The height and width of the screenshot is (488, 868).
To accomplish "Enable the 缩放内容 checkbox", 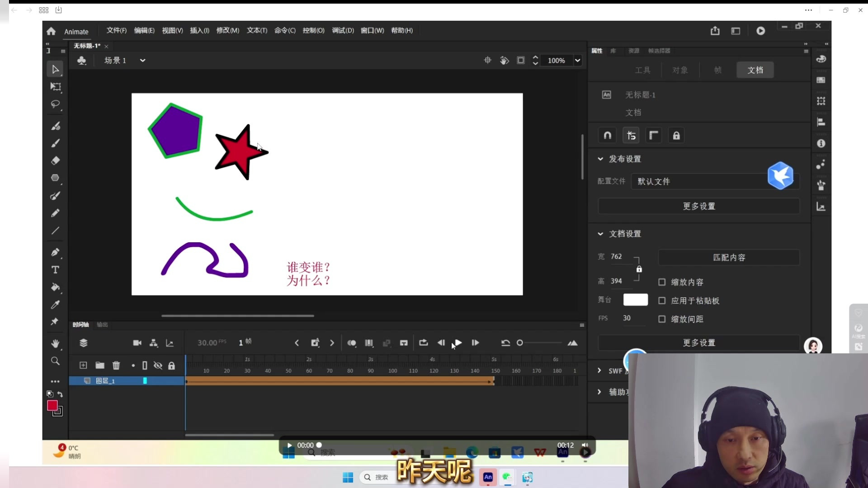I will pos(662,282).
